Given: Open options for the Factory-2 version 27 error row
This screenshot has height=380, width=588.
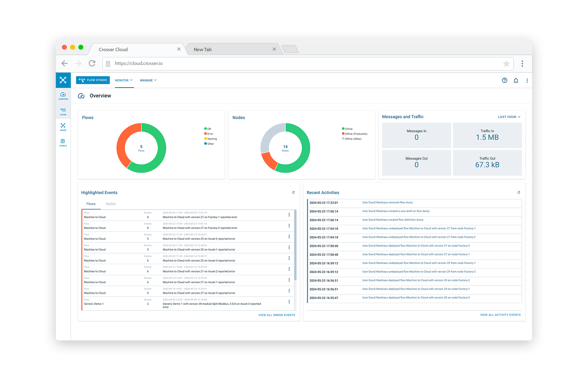Looking at the screenshot, I should click(x=289, y=226).
